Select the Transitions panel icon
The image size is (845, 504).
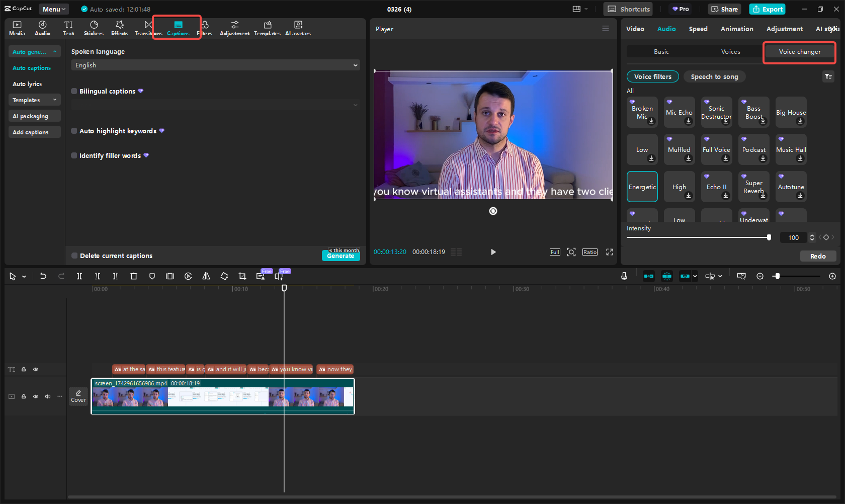[146, 28]
